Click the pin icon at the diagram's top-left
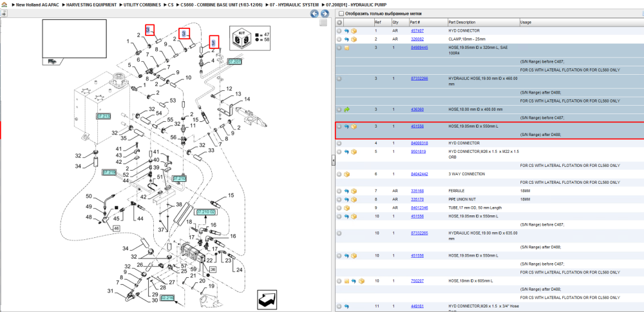Screen dimensions: 644x312 coord(3,13)
